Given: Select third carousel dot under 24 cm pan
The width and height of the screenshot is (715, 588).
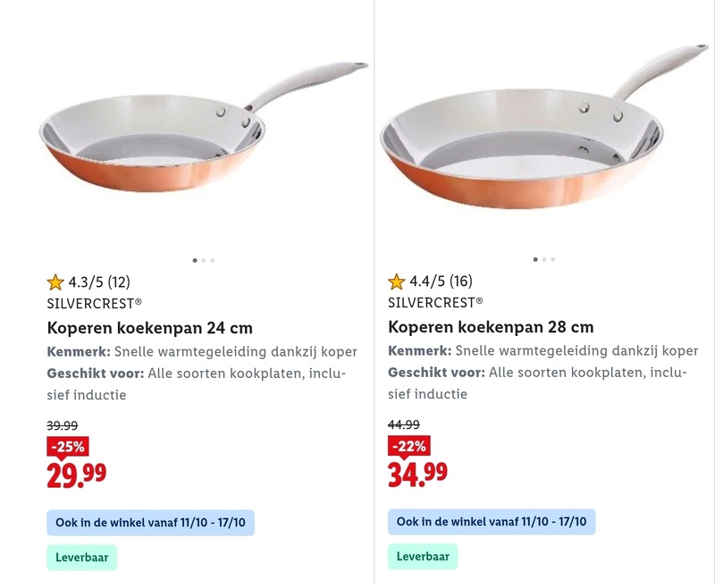Looking at the screenshot, I should pos(212,260).
